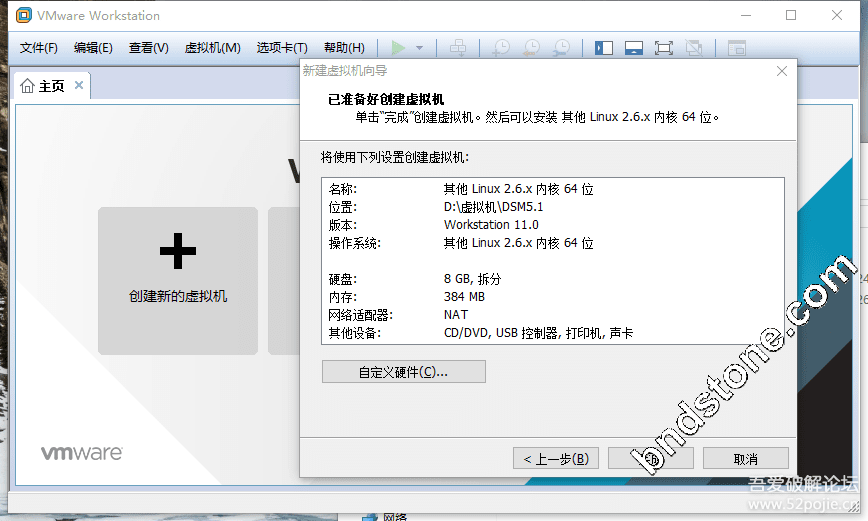The height and width of the screenshot is (521, 868).
Task: Close the 主页 tab with its X
Action: click(79, 85)
